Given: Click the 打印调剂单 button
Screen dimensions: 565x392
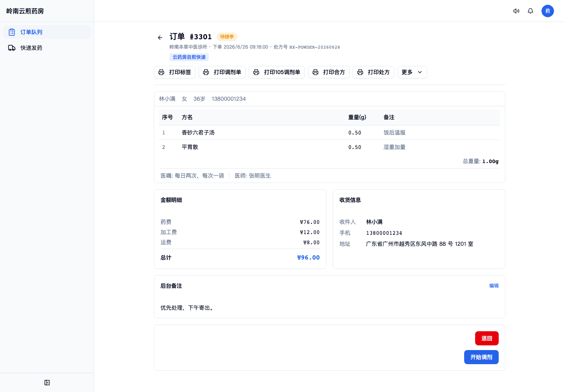Looking at the screenshot, I should pyautogui.click(x=222, y=72).
